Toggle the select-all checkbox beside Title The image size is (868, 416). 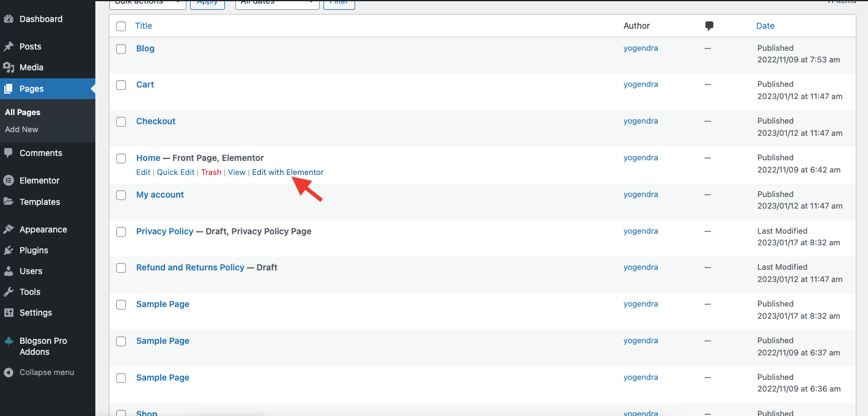point(121,26)
